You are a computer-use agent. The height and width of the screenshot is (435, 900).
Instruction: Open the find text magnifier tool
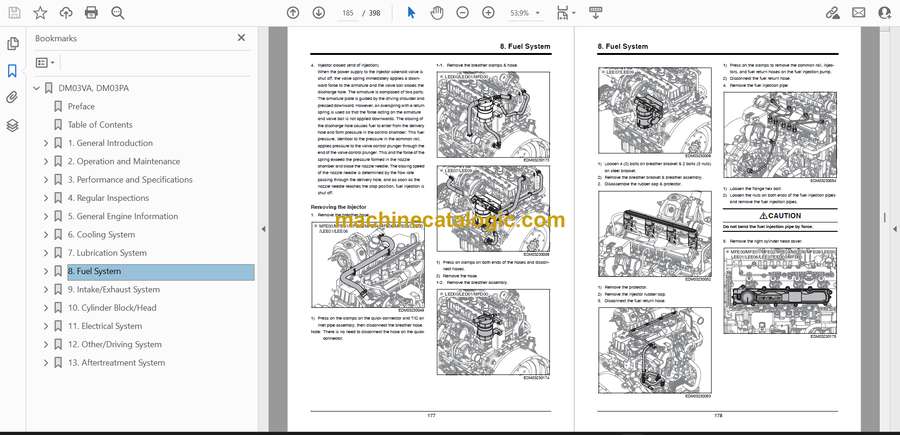[x=118, y=13]
